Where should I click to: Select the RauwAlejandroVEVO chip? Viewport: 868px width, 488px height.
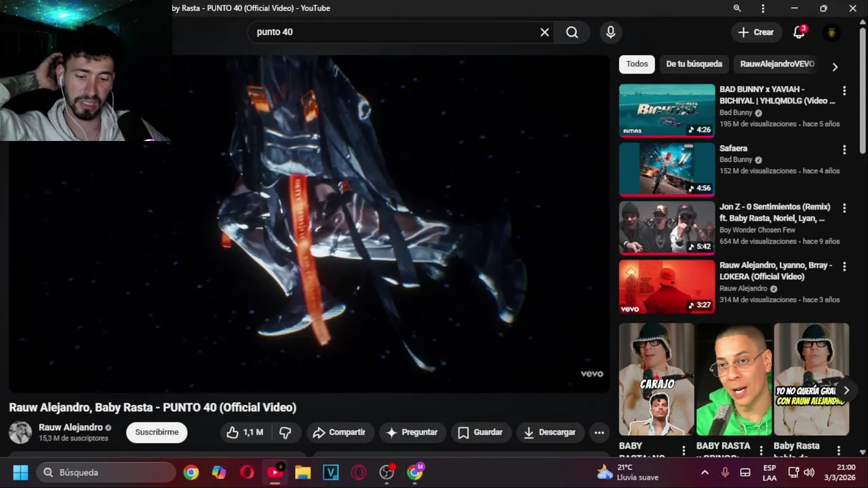pos(777,64)
